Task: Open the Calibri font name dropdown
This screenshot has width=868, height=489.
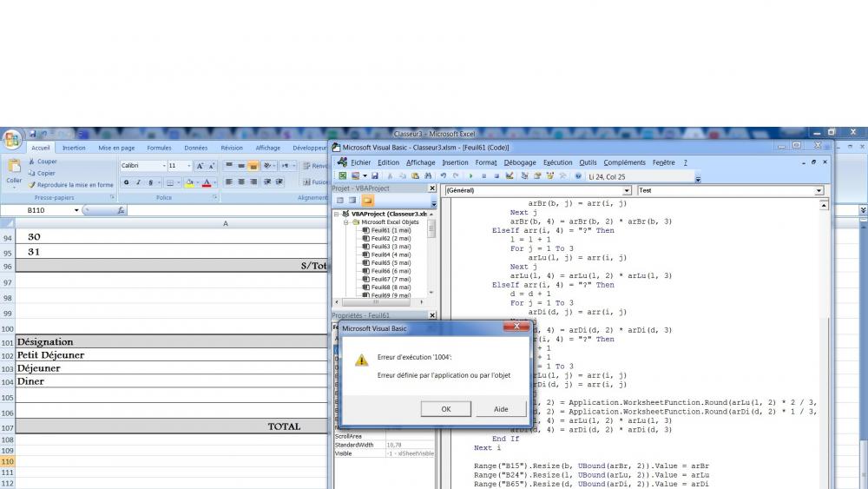Action: click(164, 166)
